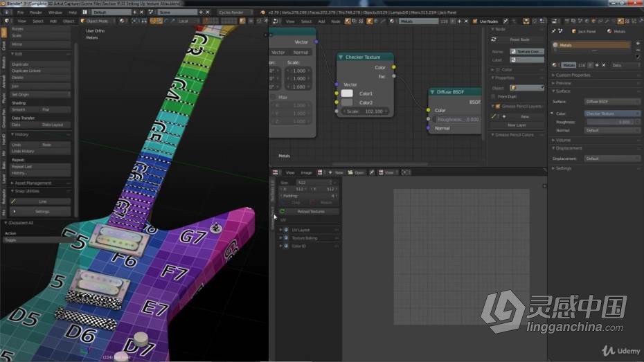Viewport: 644px width, 362px height.
Task: Select the Normal type on mapping node
Action: pos(301,53)
